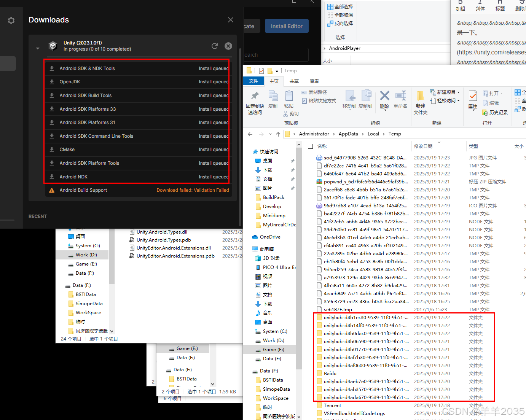Click 复制路径 in ribbon
This screenshot has width=526, height=420.
(314, 92)
